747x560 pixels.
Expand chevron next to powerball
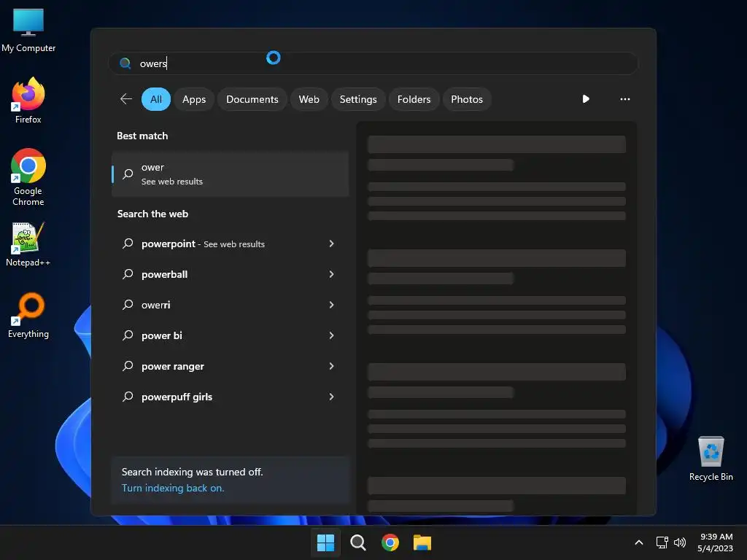tap(332, 274)
